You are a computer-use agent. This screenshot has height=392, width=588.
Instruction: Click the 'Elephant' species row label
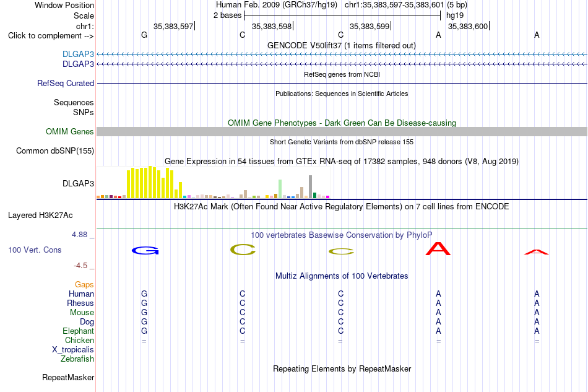(78, 331)
